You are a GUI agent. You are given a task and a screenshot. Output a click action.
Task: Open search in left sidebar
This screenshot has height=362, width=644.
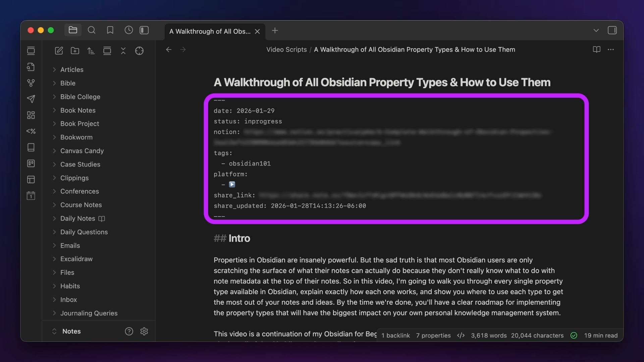click(x=91, y=30)
